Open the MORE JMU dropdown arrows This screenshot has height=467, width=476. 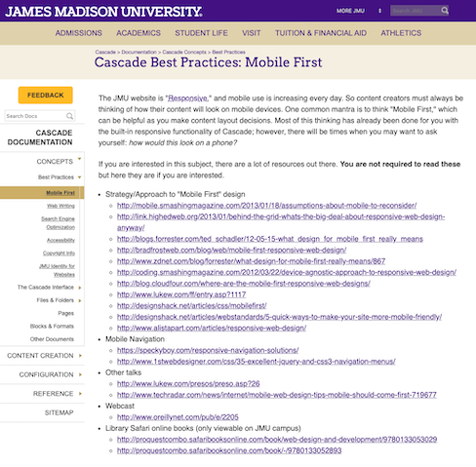(x=379, y=11)
